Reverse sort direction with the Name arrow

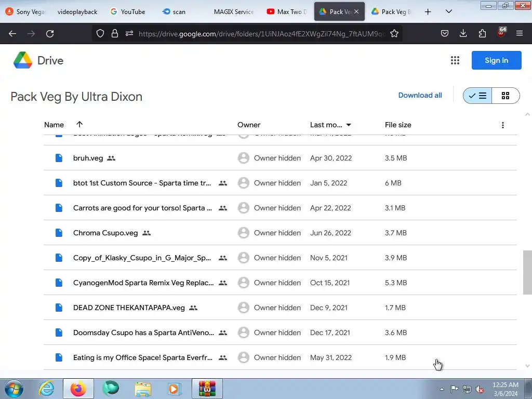tap(79, 124)
